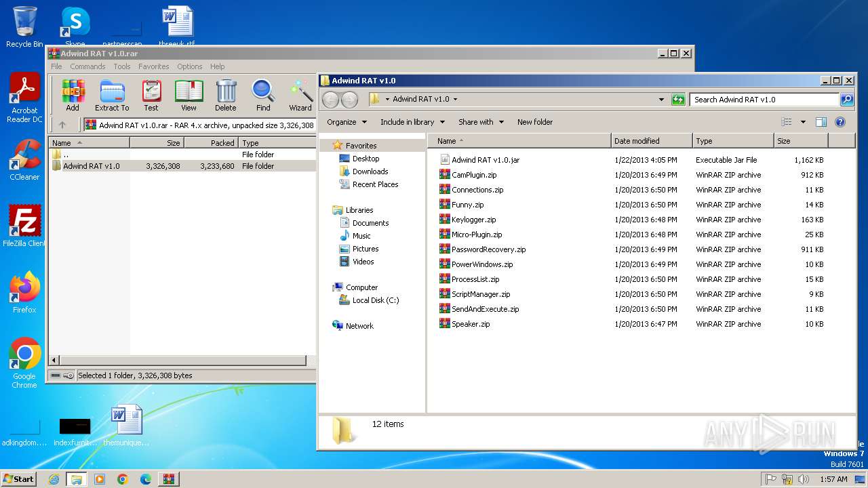Click the Explorer Forward button
The height and width of the screenshot is (488, 868).
349,100
